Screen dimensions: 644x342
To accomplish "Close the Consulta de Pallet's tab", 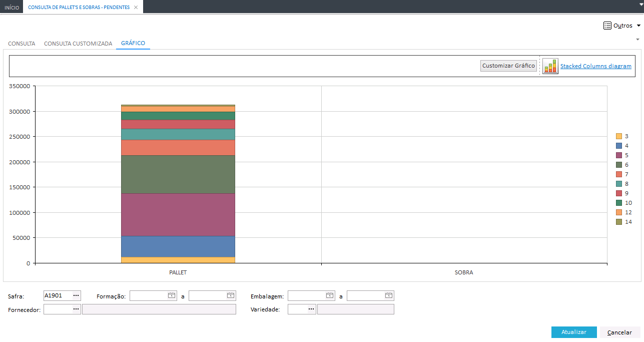I will click(136, 8).
